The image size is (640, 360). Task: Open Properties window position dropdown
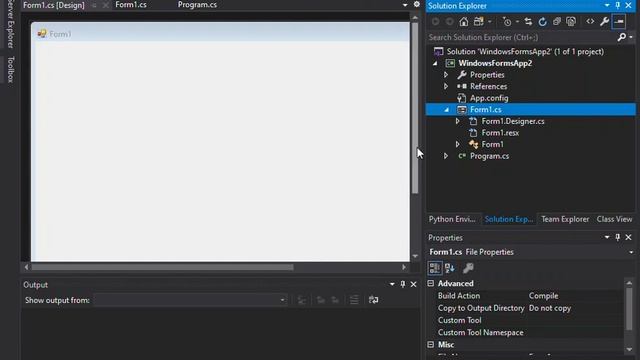coord(607,237)
